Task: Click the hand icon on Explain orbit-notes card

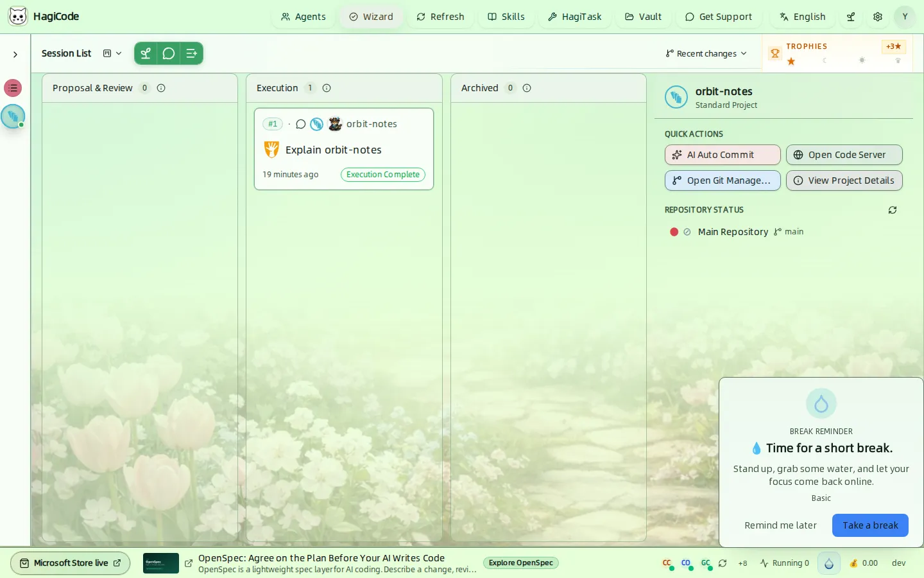Action: click(271, 150)
